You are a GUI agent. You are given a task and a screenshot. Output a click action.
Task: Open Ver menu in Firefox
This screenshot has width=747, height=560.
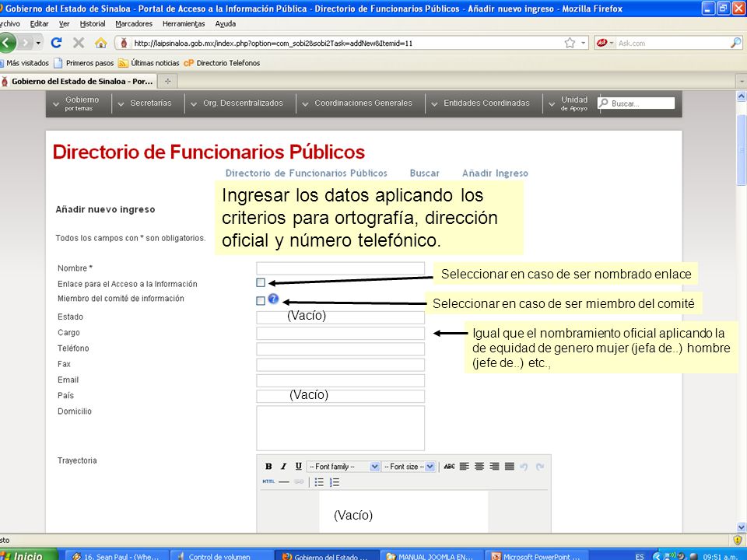click(x=65, y=24)
